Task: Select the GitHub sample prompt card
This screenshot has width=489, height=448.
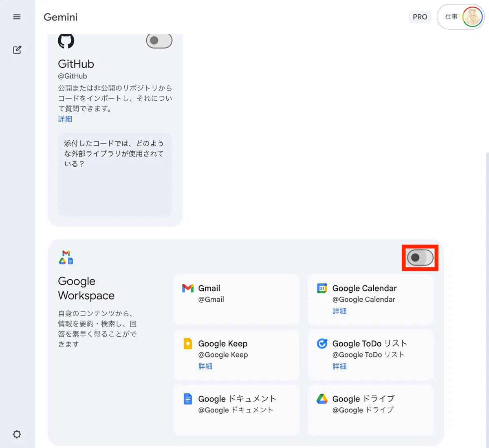Action: pos(115,174)
